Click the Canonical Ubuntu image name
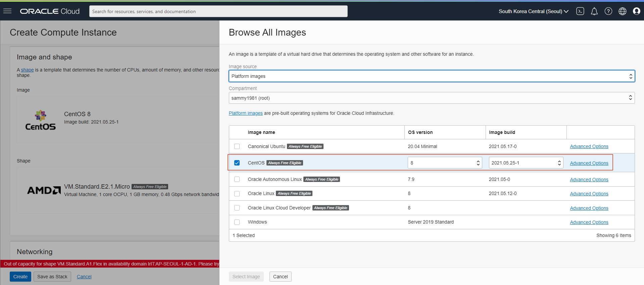 tap(266, 146)
